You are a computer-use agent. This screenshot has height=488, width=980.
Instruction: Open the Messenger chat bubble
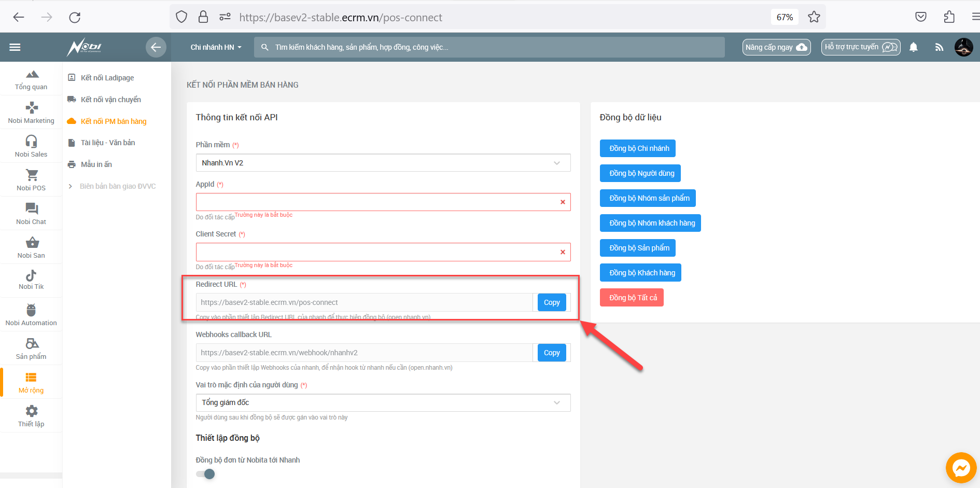[960, 468]
